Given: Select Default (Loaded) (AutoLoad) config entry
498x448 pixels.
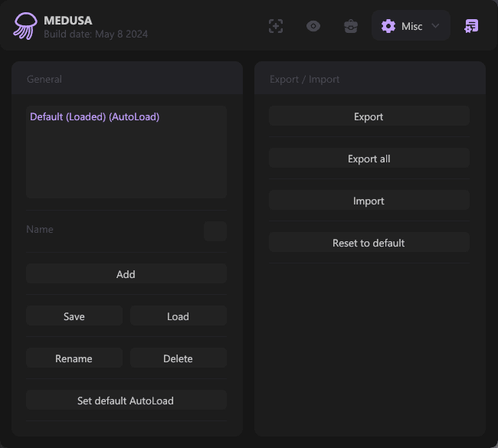Looking at the screenshot, I should click(94, 117).
